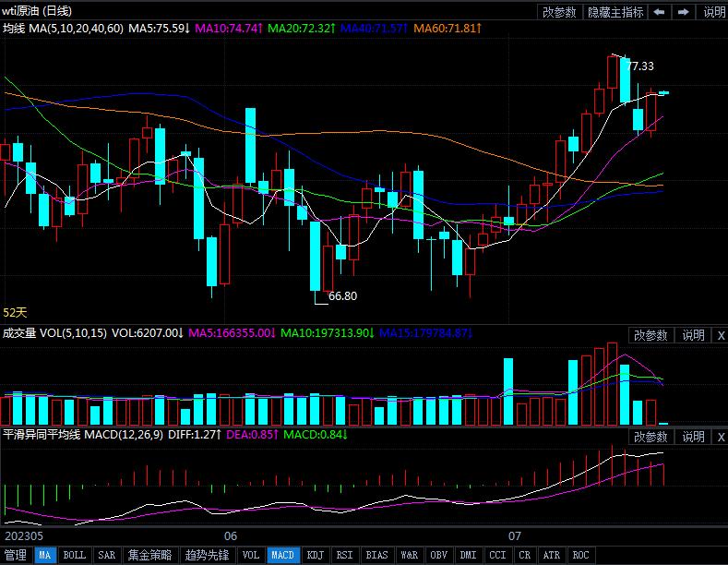728x565 pixels.
Task: Activate the MA indicator tab
Action: click(x=45, y=556)
